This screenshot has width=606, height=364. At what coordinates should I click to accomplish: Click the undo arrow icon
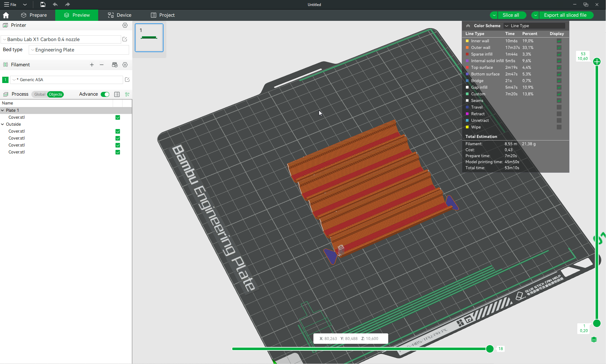click(x=55, y=4)
